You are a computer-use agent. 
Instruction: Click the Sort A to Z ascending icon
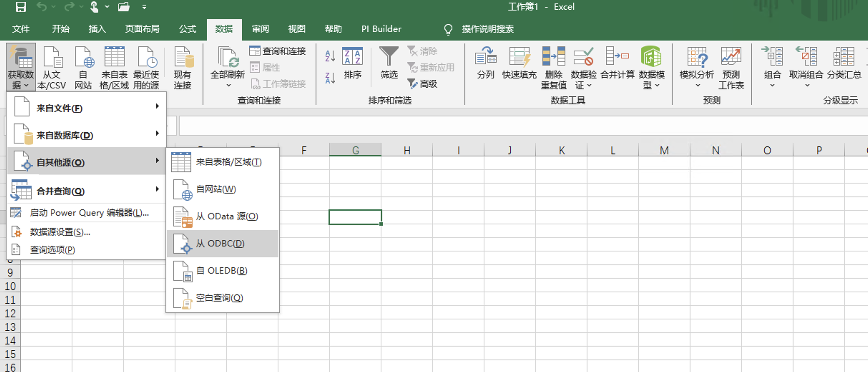point(330,56)
